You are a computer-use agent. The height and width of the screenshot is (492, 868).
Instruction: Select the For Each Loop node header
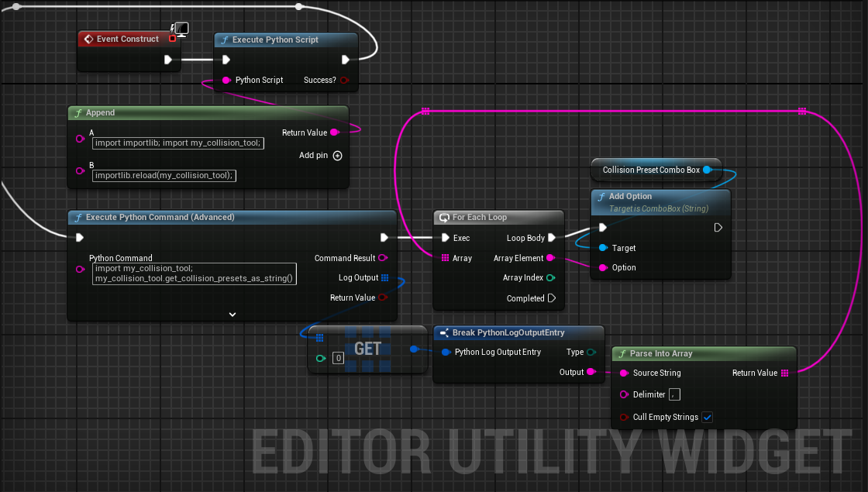pyautogui.click(x=499, y=218)
